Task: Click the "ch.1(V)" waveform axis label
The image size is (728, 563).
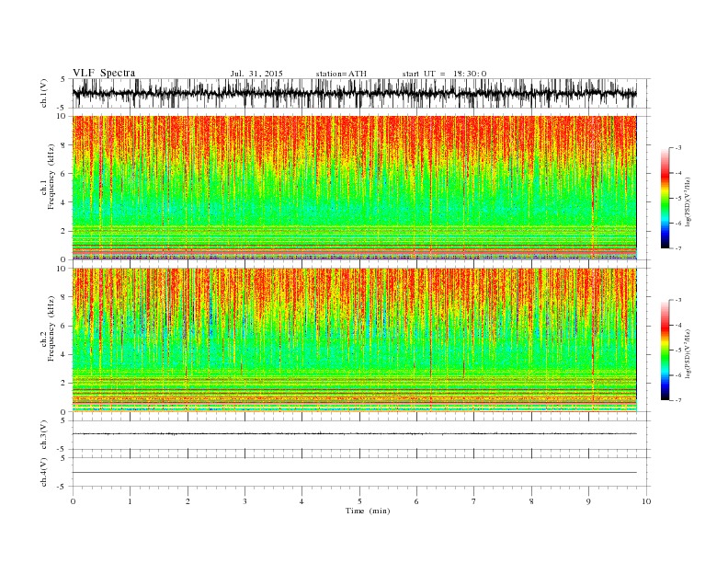Action: 43,93
